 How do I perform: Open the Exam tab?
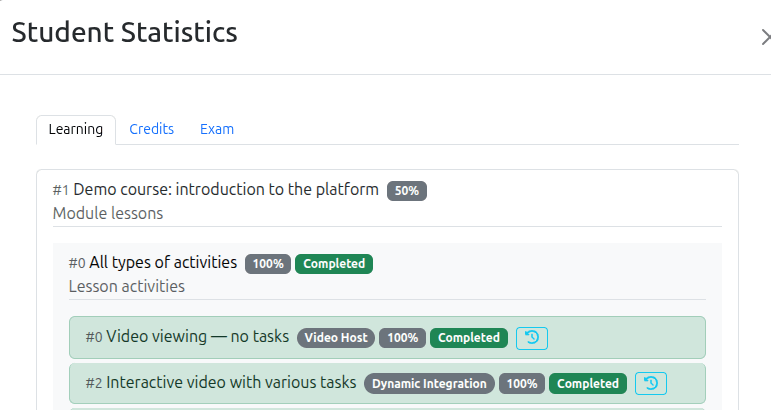[217, 129]
